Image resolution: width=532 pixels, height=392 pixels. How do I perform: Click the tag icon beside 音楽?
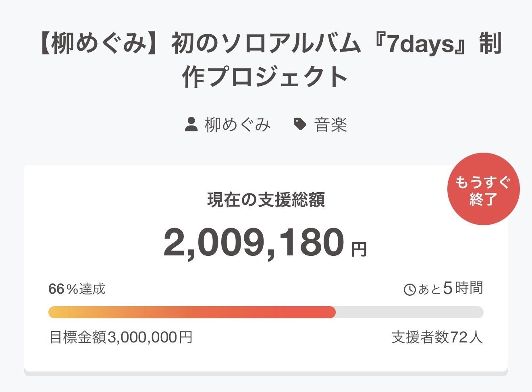click(299, 124)
